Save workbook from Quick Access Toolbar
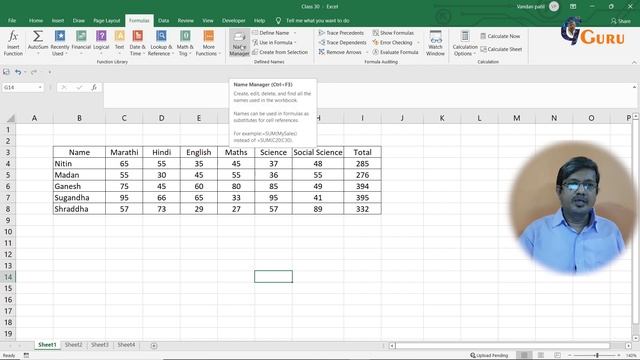This screenshot has height=360, width=640. (6, 72)
